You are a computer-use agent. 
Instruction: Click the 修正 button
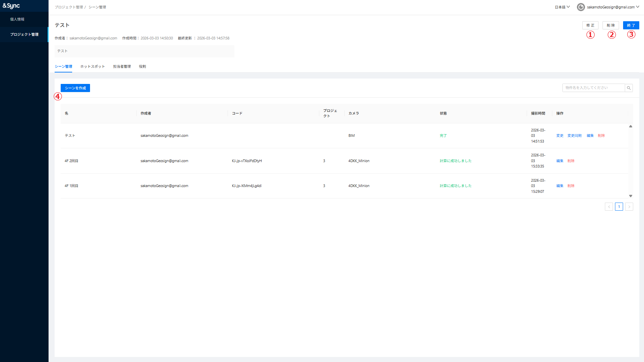[x=590, y=25]
